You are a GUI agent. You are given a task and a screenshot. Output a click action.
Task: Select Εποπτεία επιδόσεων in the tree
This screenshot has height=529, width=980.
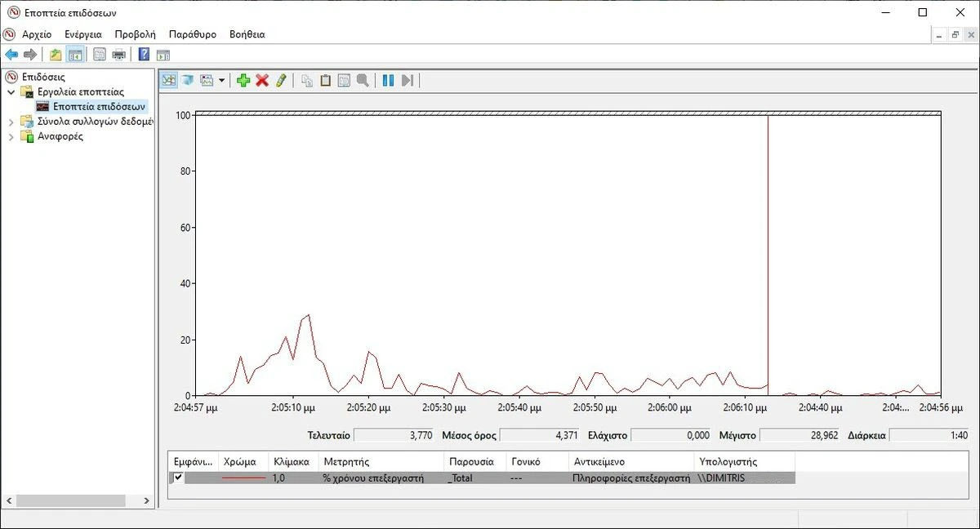96,105
